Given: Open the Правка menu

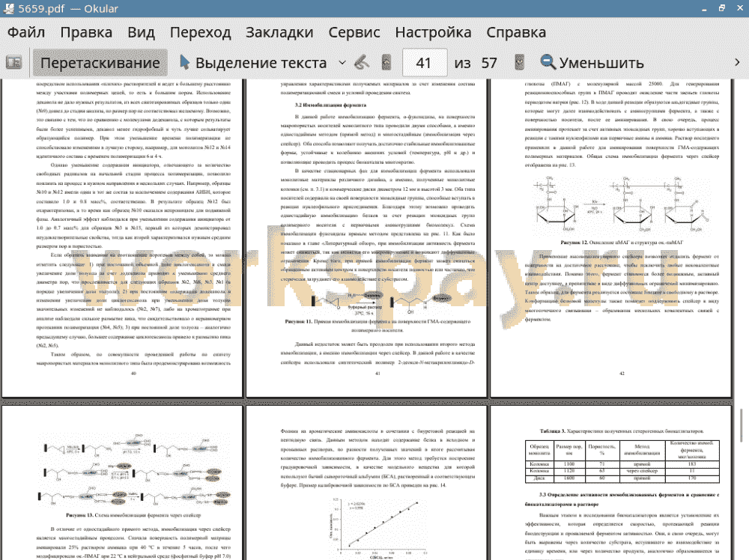Looking at the screenshot, I should pyautogui.click(x=86, y=32).
